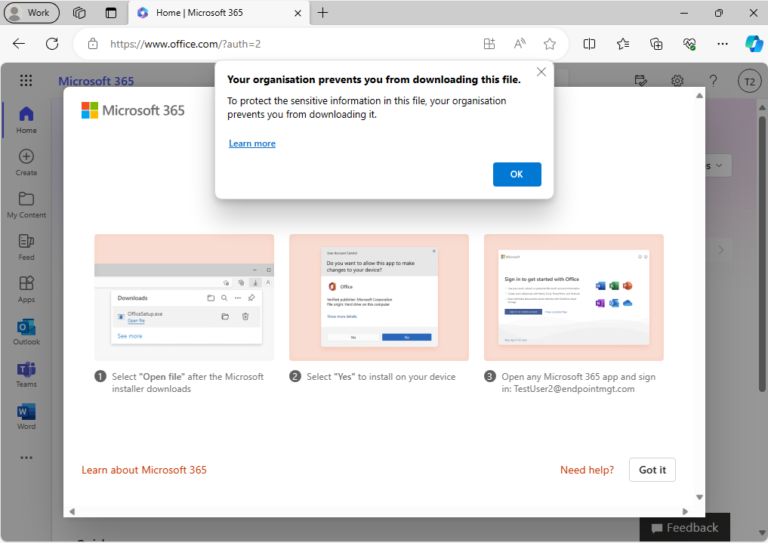Open the Work profile button
This screenshot has height=543, width=768.
tap(31, 13)
